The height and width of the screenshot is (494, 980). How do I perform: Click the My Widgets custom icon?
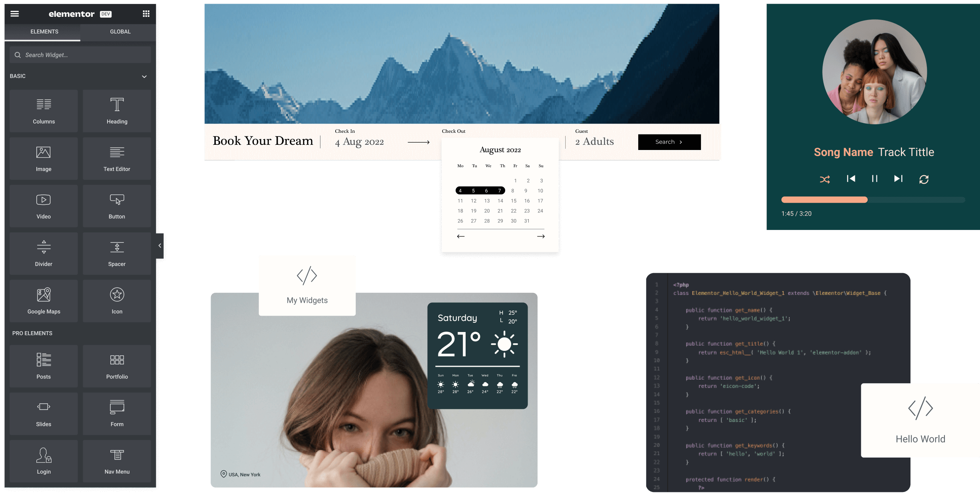pyautogui.click(x=307, y=275)
